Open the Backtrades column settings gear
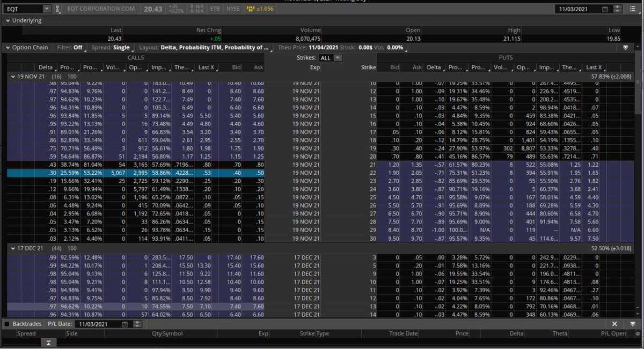The height and width of the screenshot is (349, 644). click(637, 333)
